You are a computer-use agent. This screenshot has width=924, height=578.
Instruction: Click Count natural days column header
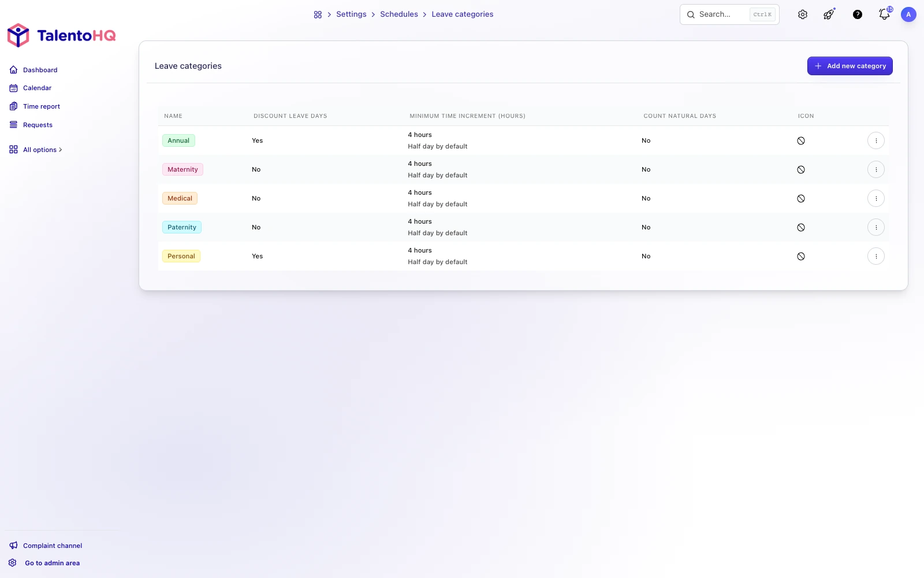(680, 116)
